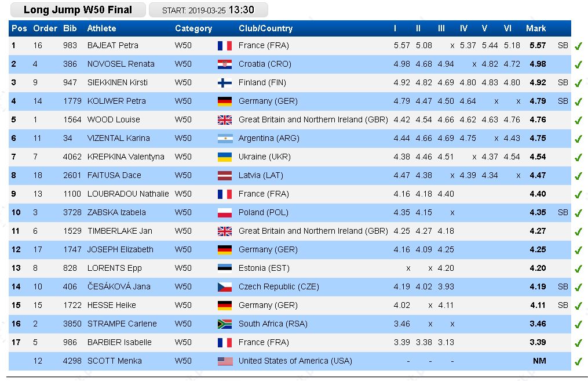
Task: Click the Latvia flag icon
Action: pos(224,176)
